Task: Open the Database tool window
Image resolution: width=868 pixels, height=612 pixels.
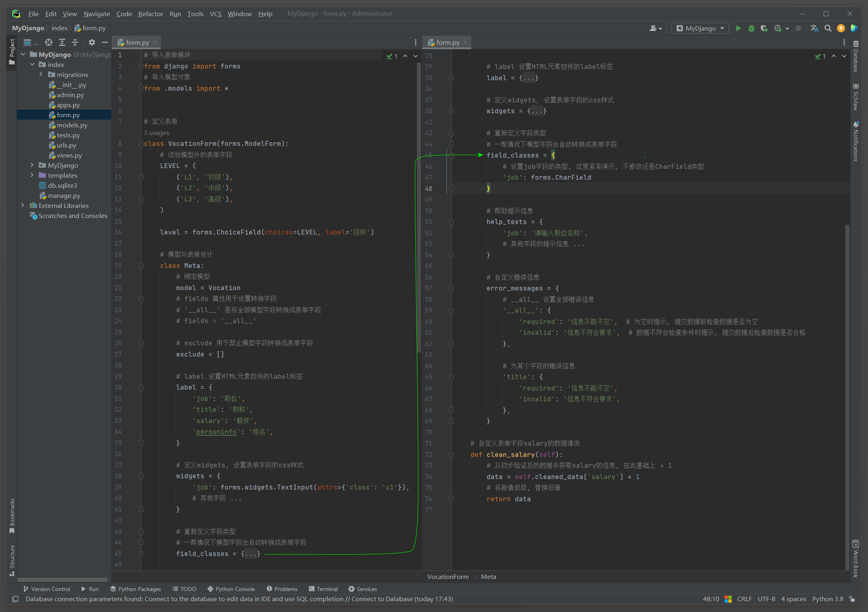Action: pyautogui.click(x=856, y=56)
